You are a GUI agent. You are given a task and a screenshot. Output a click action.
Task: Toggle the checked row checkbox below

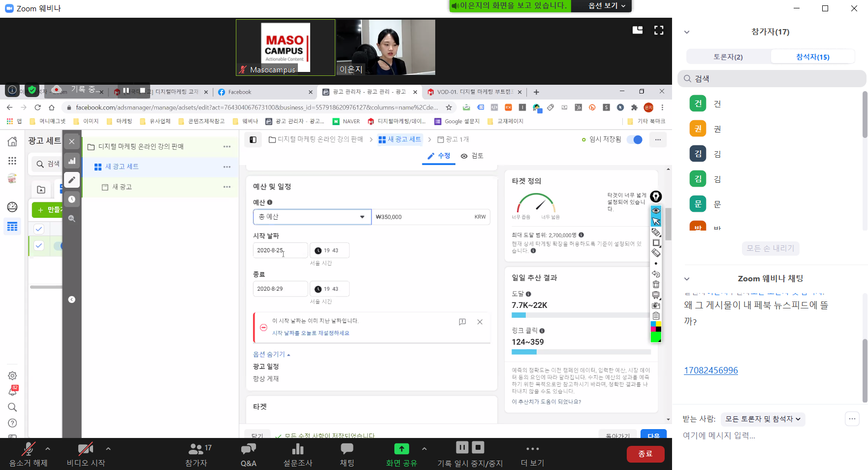click(x=39, y=245)
